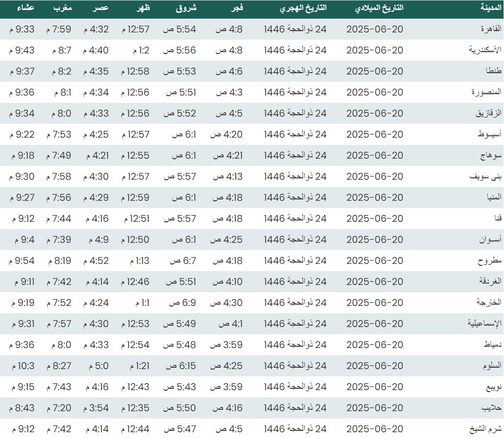Image resolution: width=504 pixels, height=438 pixels.
Task: Click the التاريخ الميلادي column header
Action: click(380, 8)
